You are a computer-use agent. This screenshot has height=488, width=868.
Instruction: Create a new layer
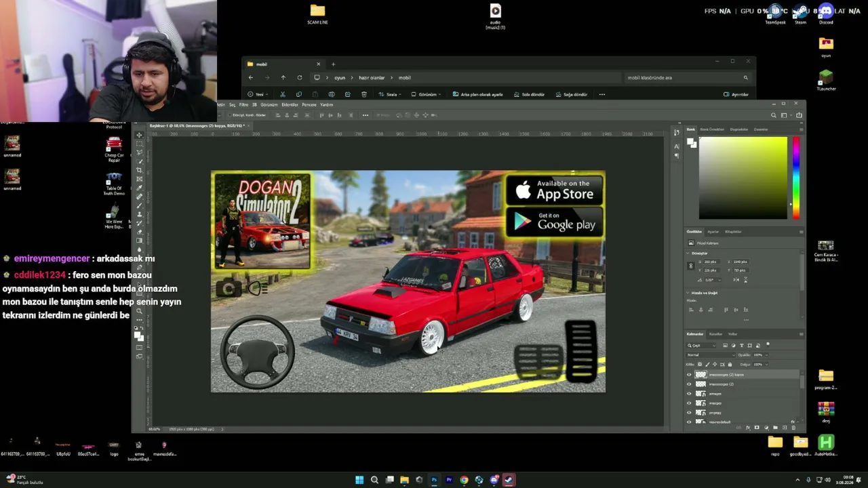click(785, 428)
